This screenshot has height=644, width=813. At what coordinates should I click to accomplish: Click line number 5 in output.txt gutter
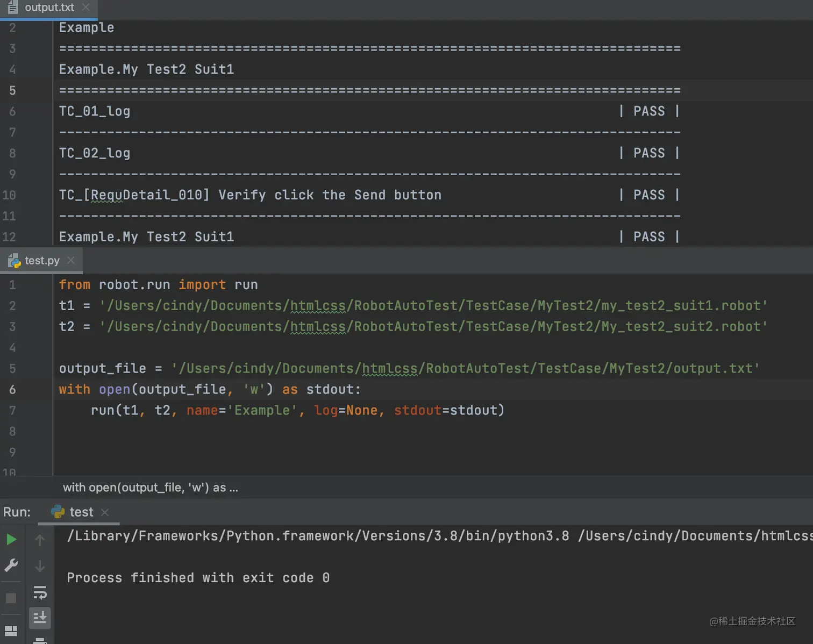click(x=12, y=90)
